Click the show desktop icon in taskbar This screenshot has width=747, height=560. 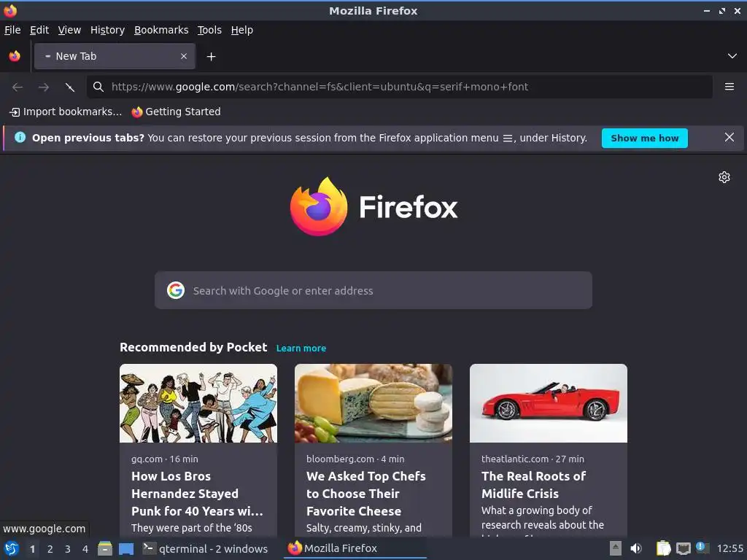point(125,548)
